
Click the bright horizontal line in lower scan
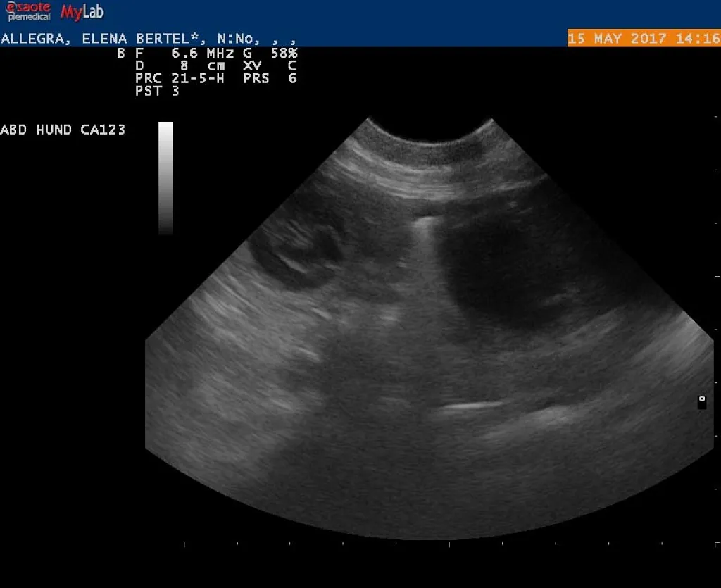[x=469, y=406]
